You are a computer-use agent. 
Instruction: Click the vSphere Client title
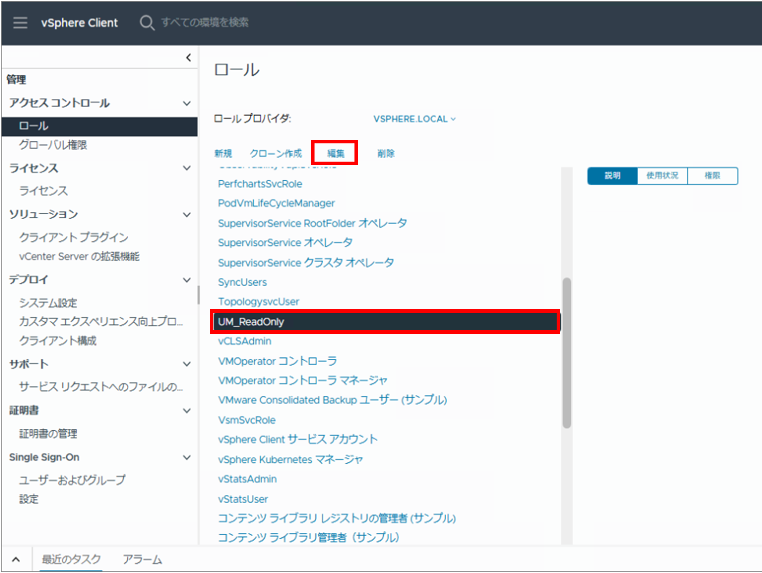[x=79, y=22]
